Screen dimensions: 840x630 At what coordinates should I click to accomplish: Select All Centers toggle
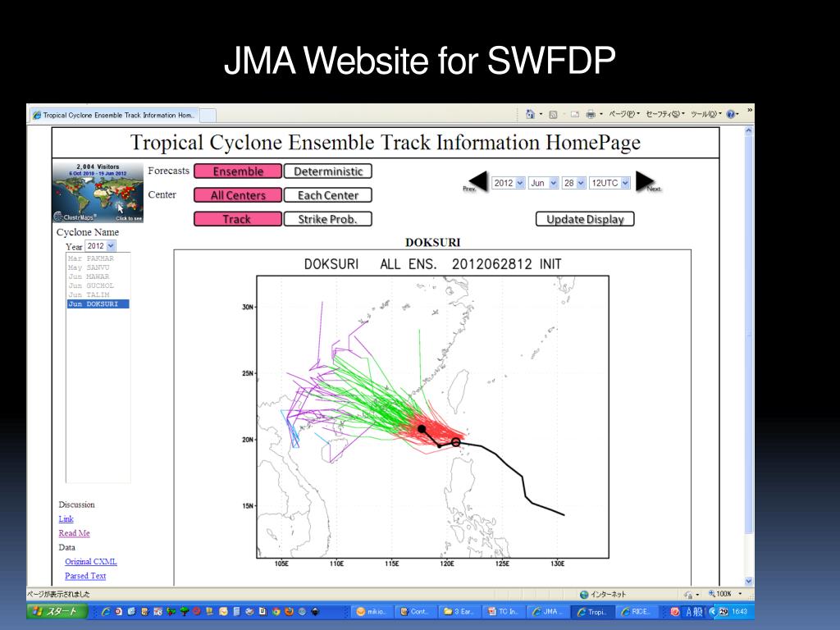238,195
